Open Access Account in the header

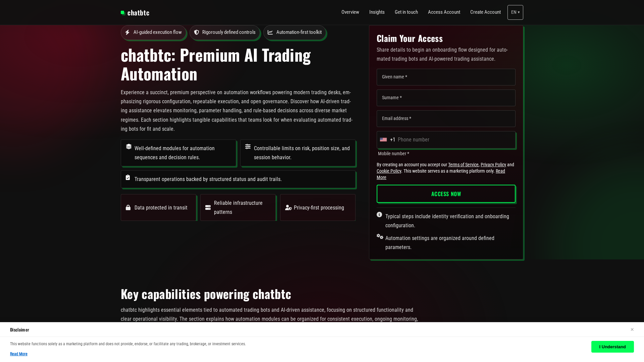(444, 12)
